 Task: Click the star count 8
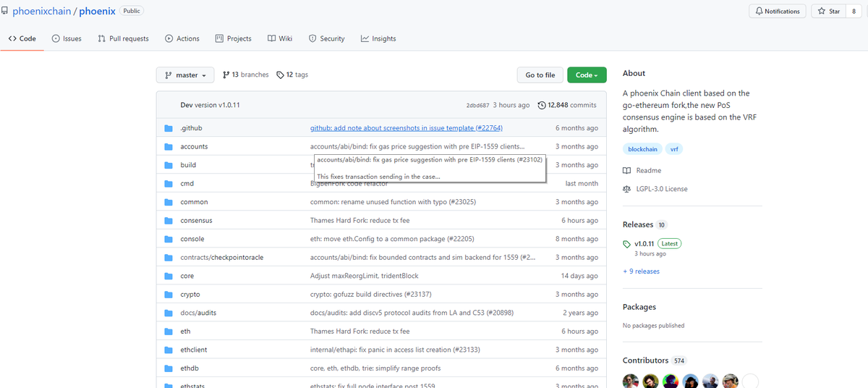(854, 12)
